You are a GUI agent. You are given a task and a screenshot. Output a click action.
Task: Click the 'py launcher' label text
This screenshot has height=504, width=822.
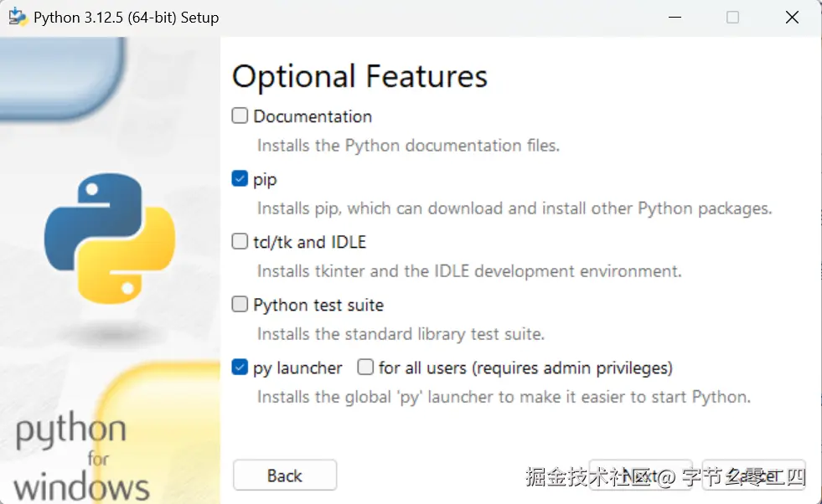297,368
